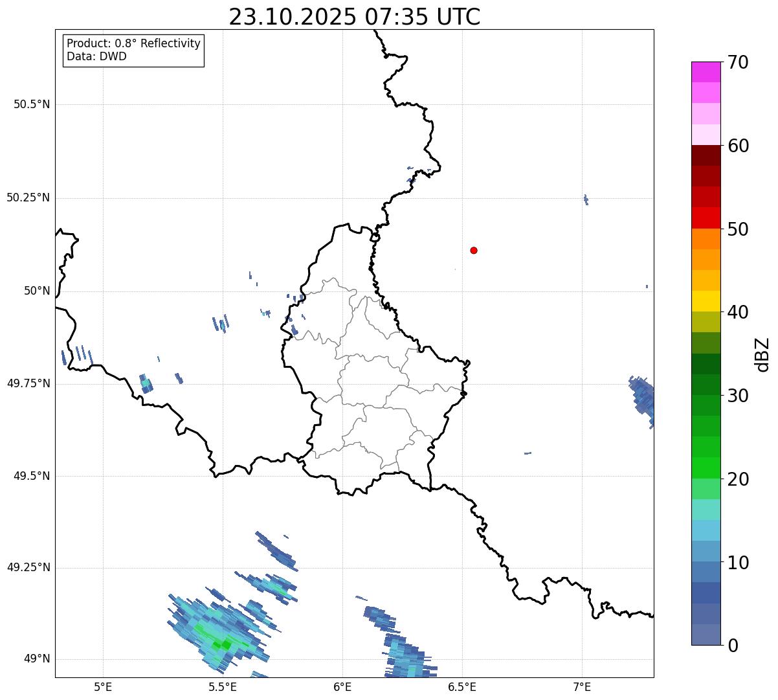Click the 6°E longitude label

(342, 687)
